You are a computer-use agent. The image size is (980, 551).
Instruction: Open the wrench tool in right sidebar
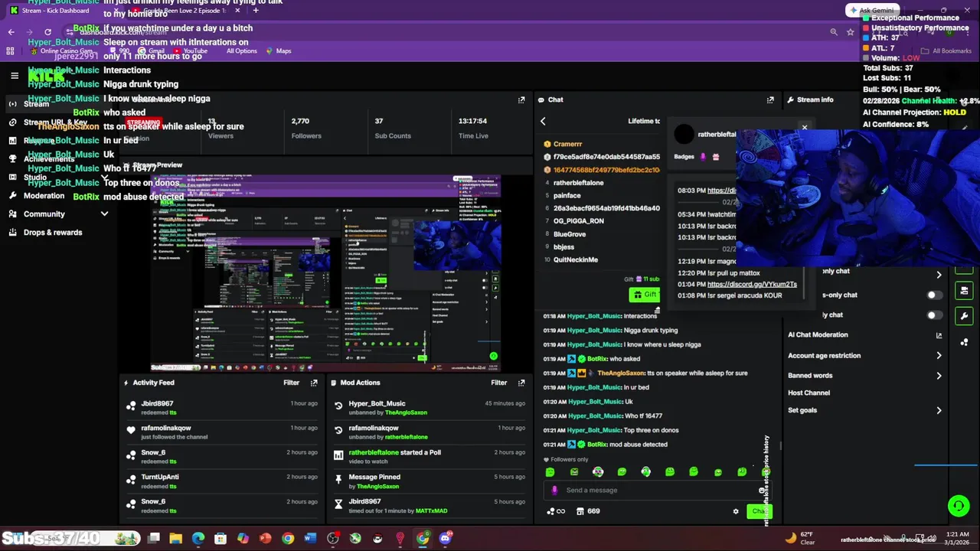click(x=964, y=316)
